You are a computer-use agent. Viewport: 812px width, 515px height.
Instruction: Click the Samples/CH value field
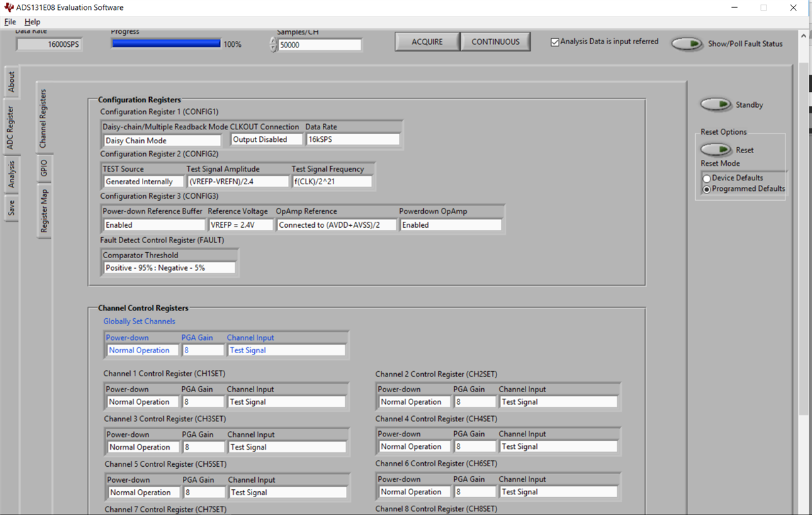pyautogui.click(x=320, y=45)
